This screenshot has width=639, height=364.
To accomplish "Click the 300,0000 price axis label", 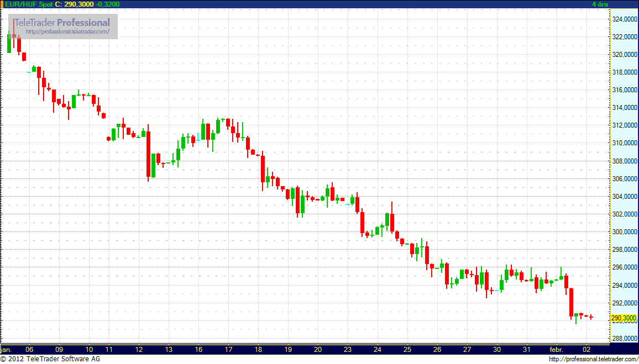I will pyautogui.click(x=624, y=231).
